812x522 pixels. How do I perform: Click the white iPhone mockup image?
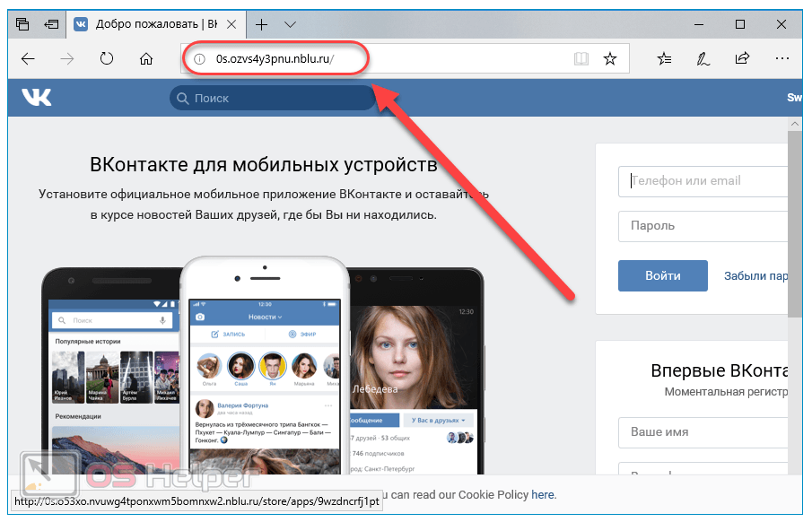(264, 365)
